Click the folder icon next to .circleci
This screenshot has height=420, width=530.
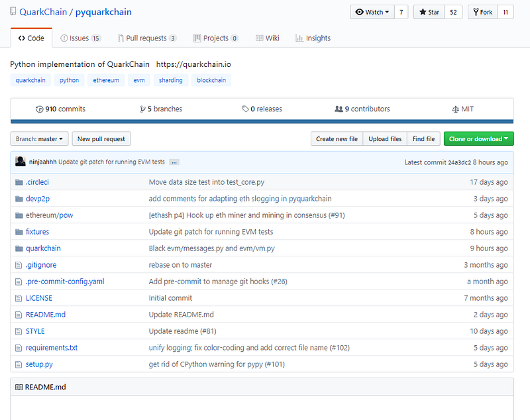point(19,182)
